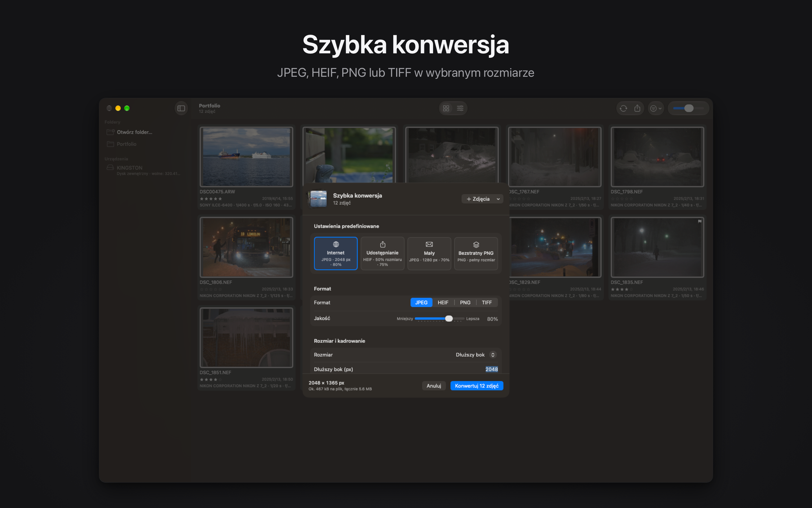This screenshot has width=812, height=508.
Task: Click star rating of DSC00475.ARW
Action: (x=211, y=199)
